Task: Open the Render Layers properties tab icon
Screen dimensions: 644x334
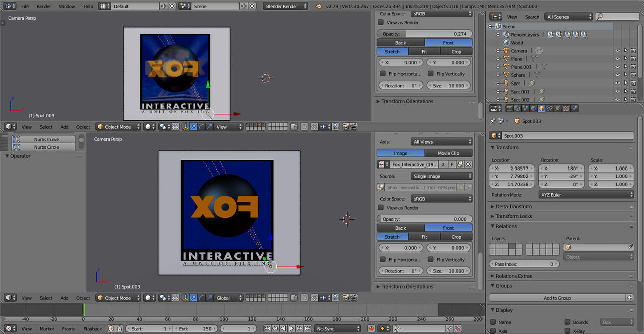Action: pos(517,108)
